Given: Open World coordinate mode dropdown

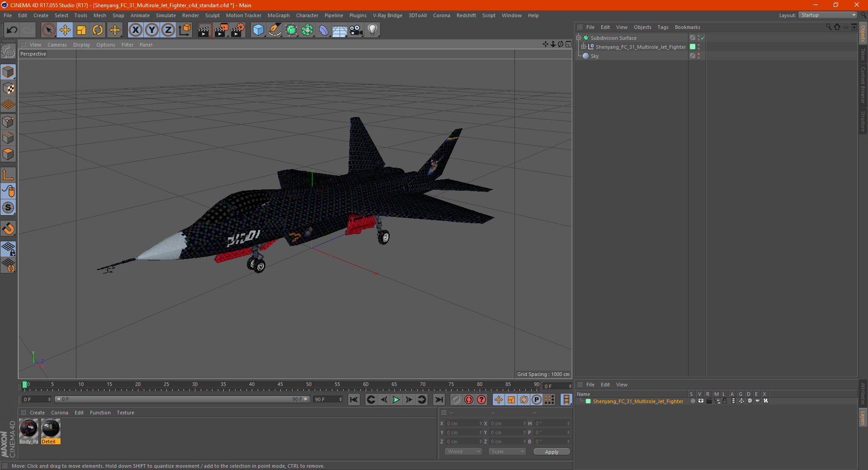Looking at the screenshot, I should 463,451.
